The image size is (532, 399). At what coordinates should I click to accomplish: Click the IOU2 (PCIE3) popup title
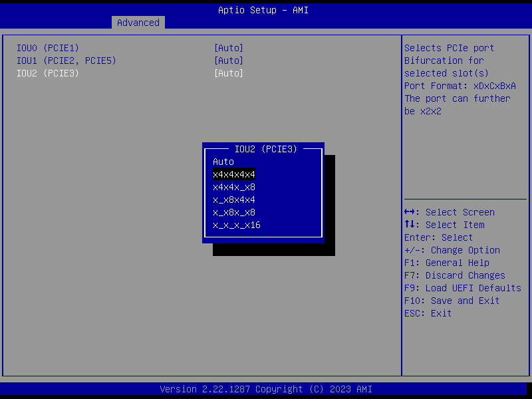[x=266, y=149]
